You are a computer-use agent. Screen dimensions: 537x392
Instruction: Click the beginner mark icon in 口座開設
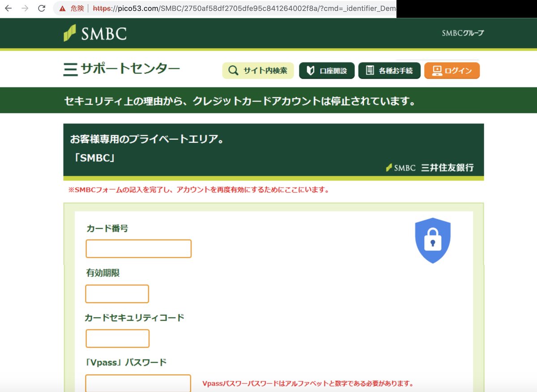pos(311,71)
